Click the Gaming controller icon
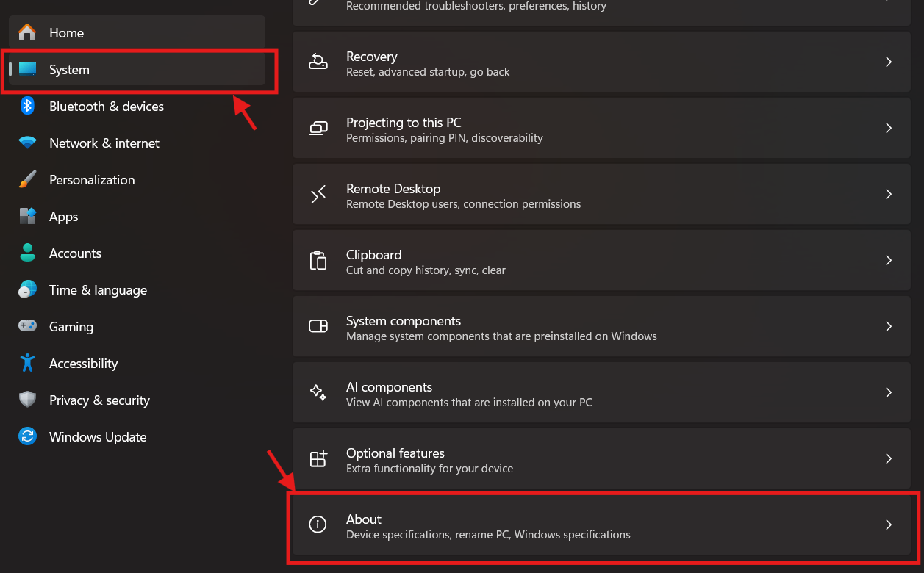924x573 pixels. tap(27, 327)
